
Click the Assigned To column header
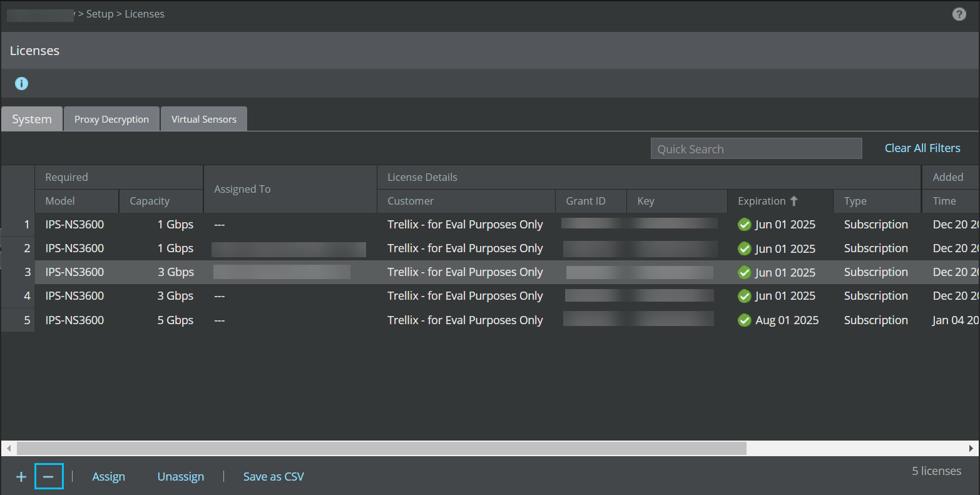point(290,189)
